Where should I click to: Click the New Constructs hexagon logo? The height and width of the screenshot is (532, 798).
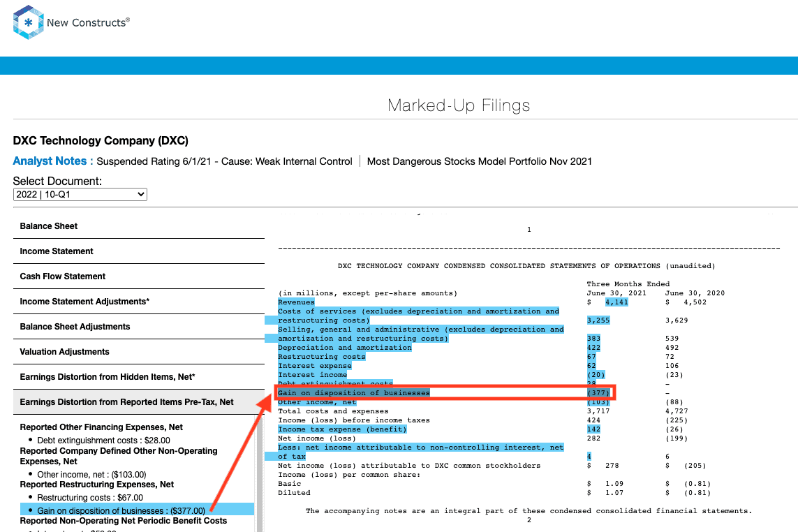tap(28, 22)
